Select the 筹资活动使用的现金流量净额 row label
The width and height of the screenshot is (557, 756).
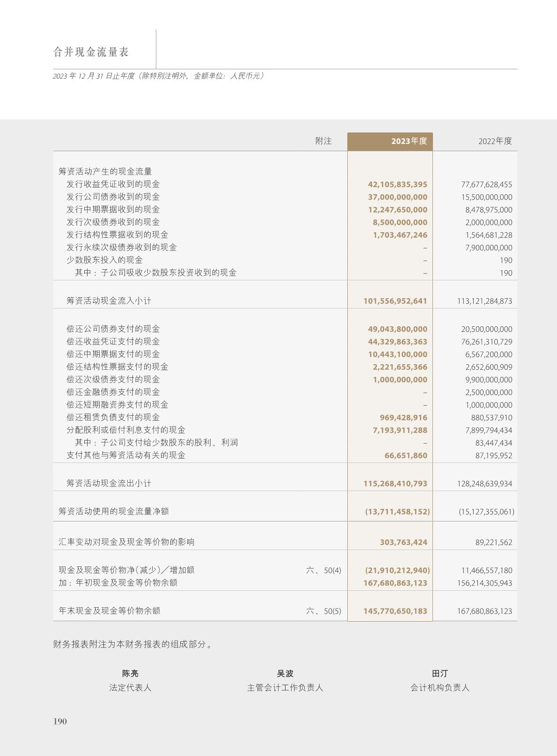coord(114,511)
